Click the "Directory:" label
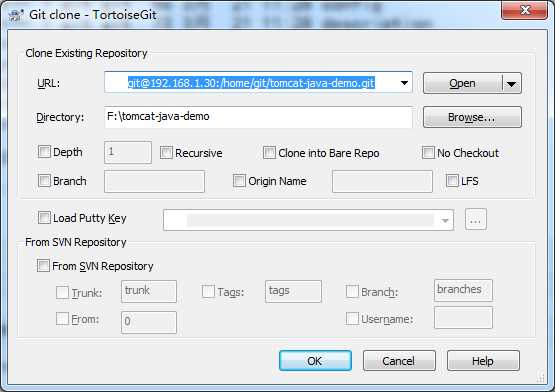This screenshot has height=392, width=555. (x=60, y=117)
